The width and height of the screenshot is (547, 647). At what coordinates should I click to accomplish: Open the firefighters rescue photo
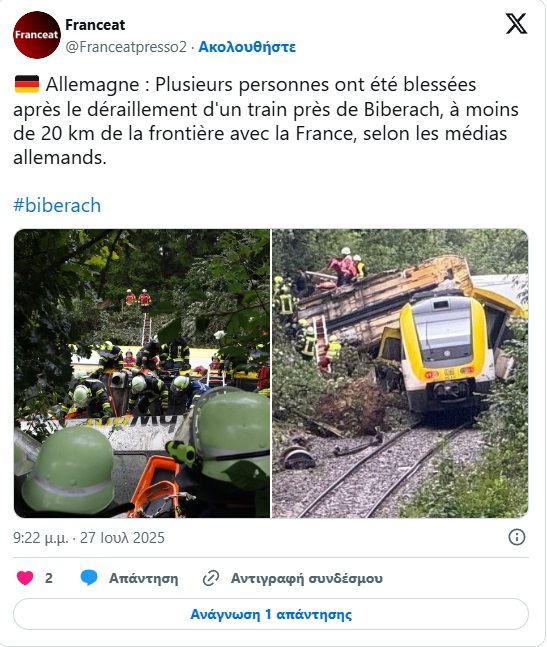[142, 373]
